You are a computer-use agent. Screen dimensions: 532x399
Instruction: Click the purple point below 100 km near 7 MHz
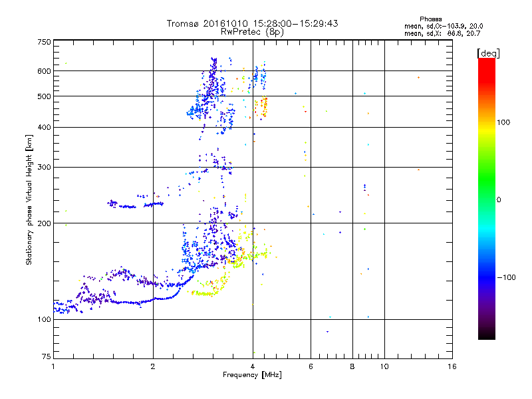pyautogui.click(x=327, y=332)
